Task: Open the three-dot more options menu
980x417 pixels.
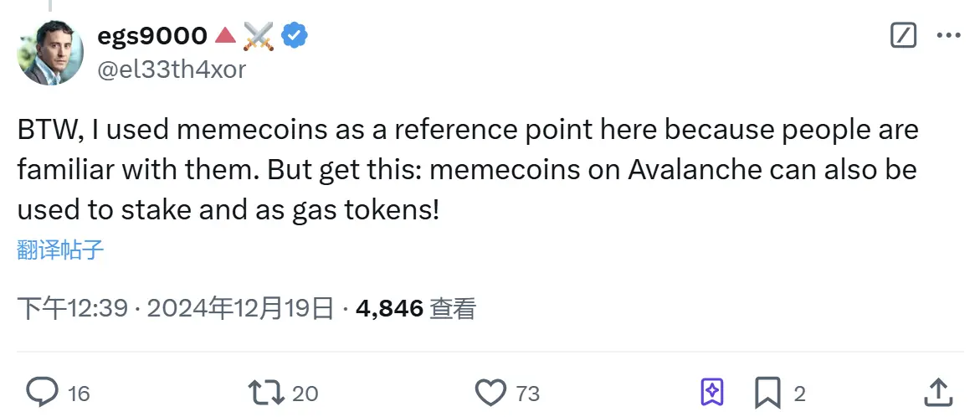Action: pos(947,35)
